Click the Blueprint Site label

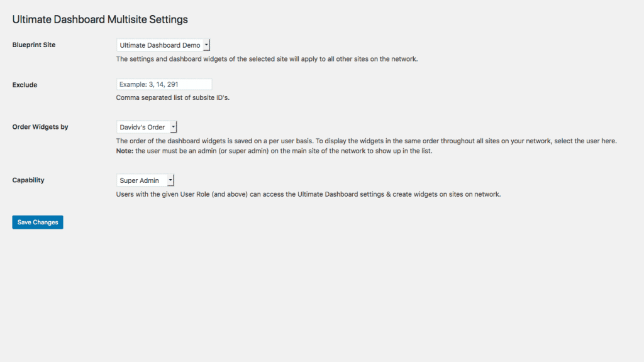click(x=34, y=45)
